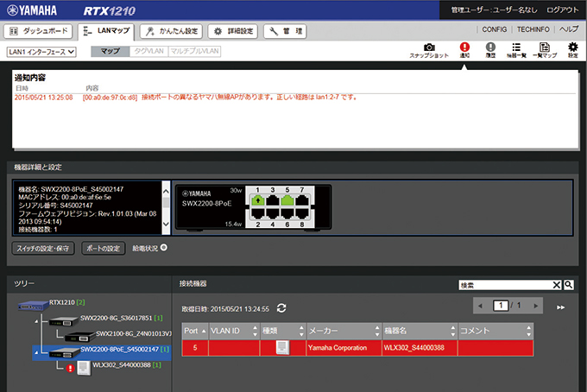
Task: Click the page number input box
Action: [501, 306]
